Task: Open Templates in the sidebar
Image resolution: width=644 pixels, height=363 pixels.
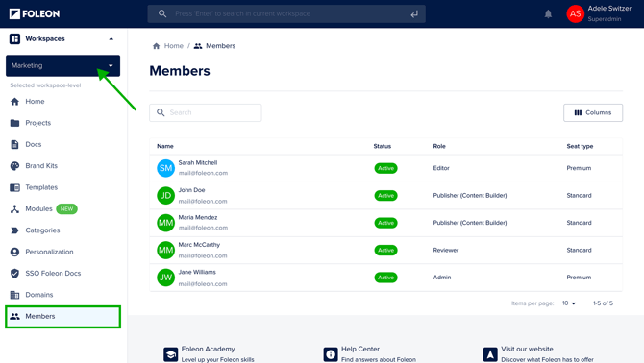Action: [x=41, y=187]
